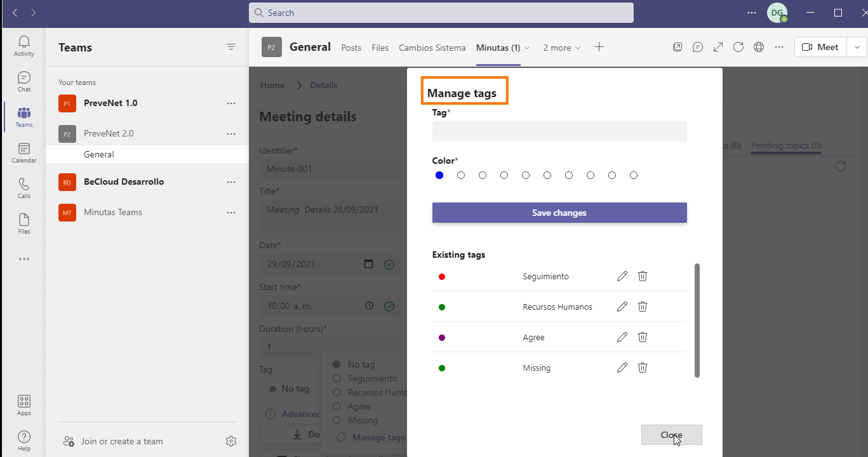868x457 pixels.
Task: Click the Search box at top
Action: click(441, 13)
